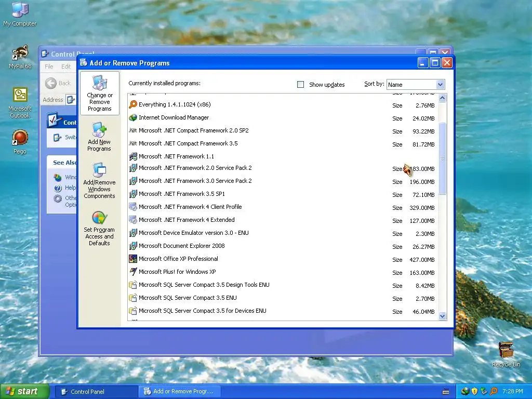Click the Internet Download Manager globe icon
Screen dimensions: 532x399
coord(133,117)
